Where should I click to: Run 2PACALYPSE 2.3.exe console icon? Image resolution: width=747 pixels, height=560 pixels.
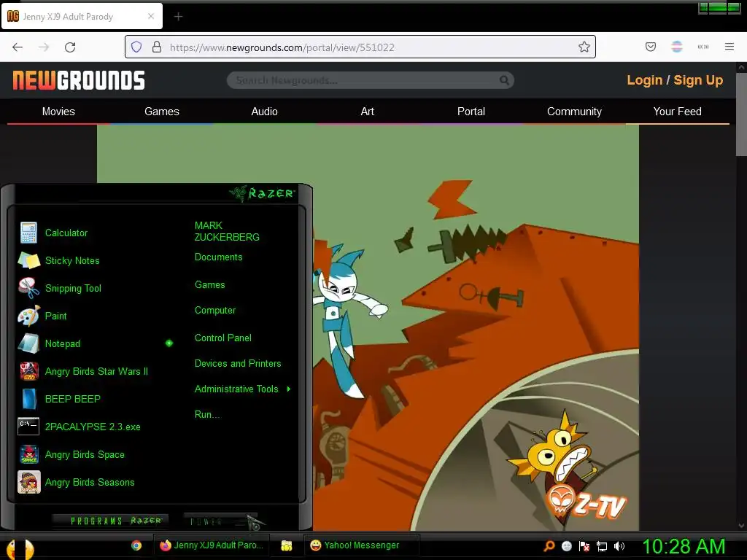[x=28, y=427]
